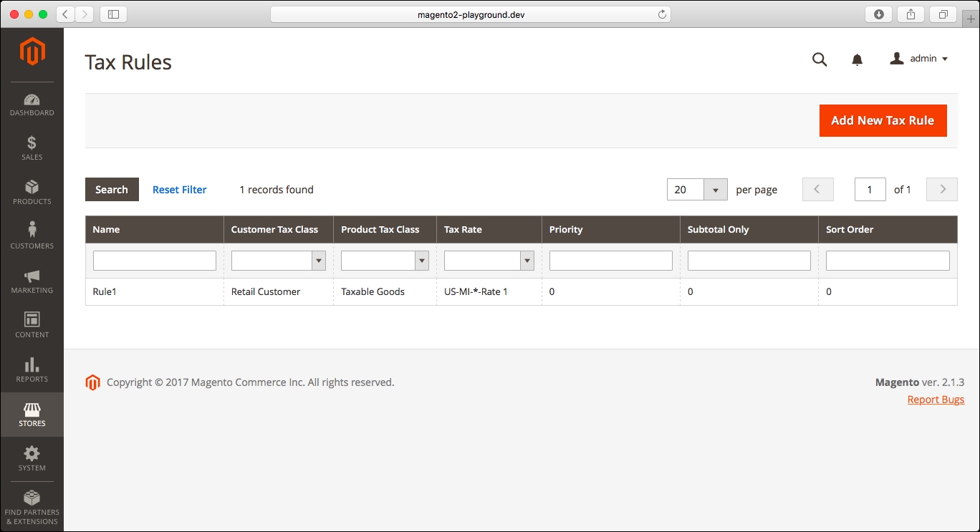Sort by the Priority column header
The image size is (980, 532).
pyautogui.click(x=611, y=230)
